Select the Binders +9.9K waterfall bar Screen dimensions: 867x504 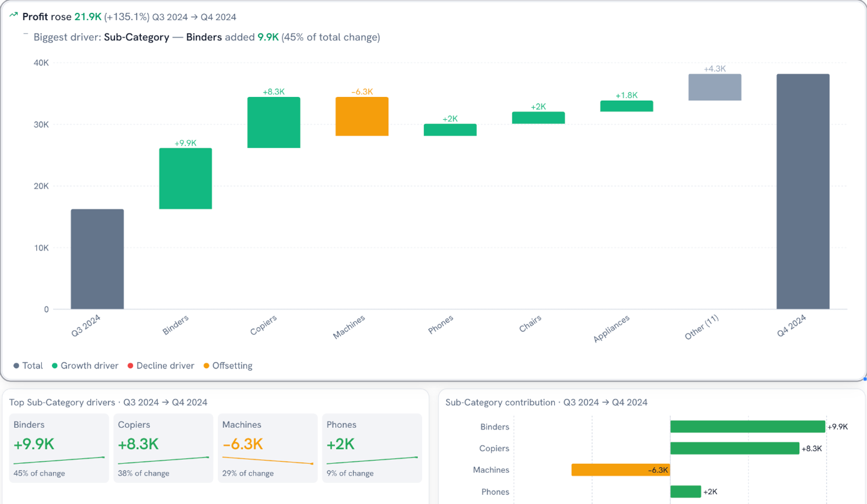[x=185, y=179]
